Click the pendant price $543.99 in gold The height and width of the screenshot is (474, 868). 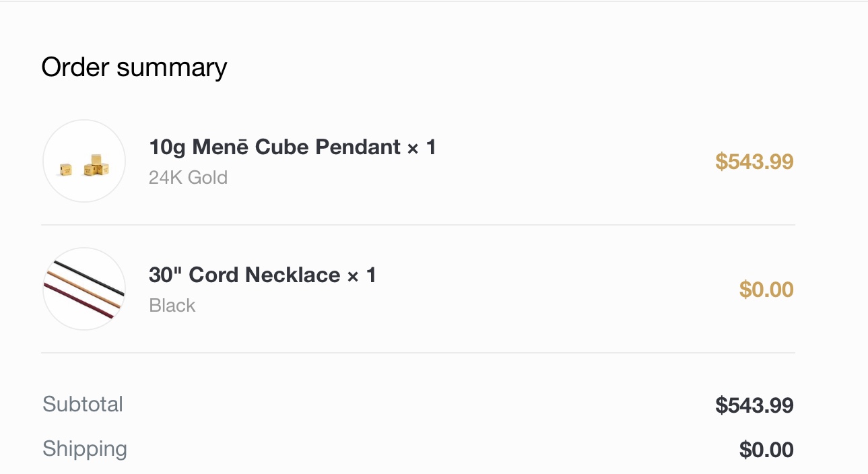point(754,162)
